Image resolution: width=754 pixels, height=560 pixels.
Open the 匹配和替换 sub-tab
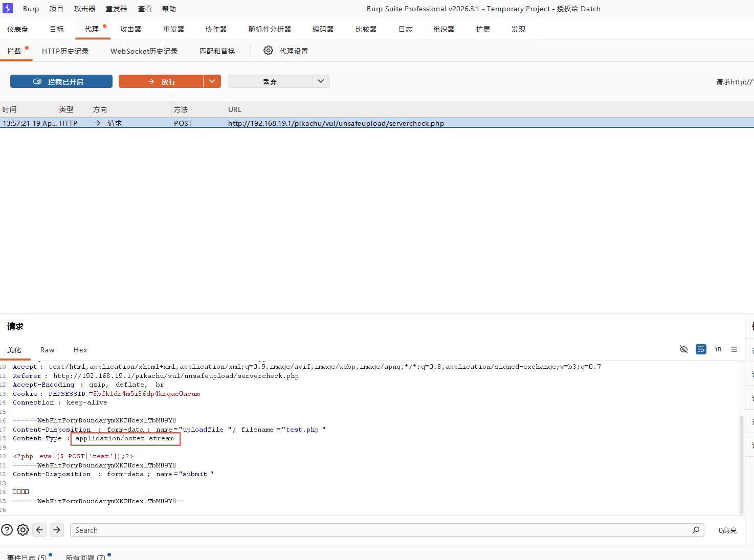[x=217, y=51]
